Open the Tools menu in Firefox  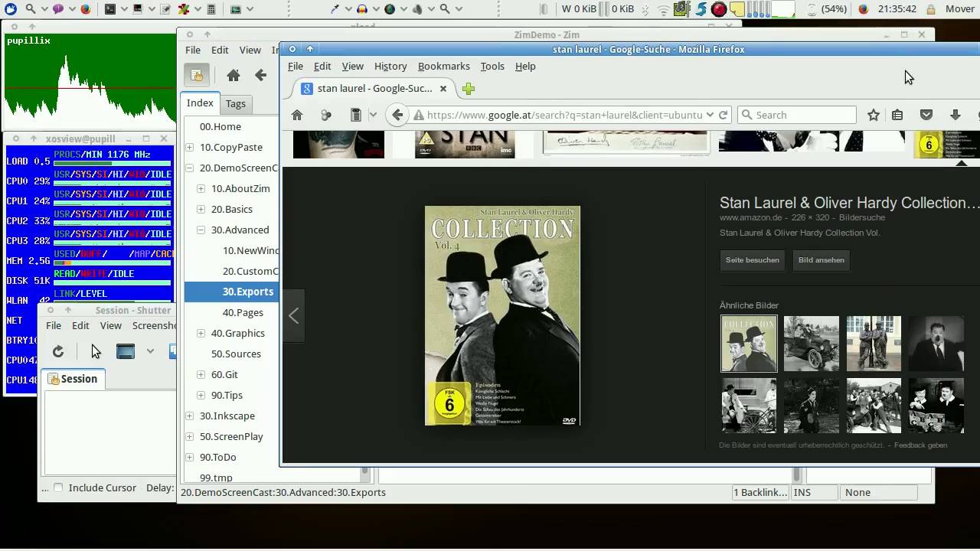[x=492, y=67]
